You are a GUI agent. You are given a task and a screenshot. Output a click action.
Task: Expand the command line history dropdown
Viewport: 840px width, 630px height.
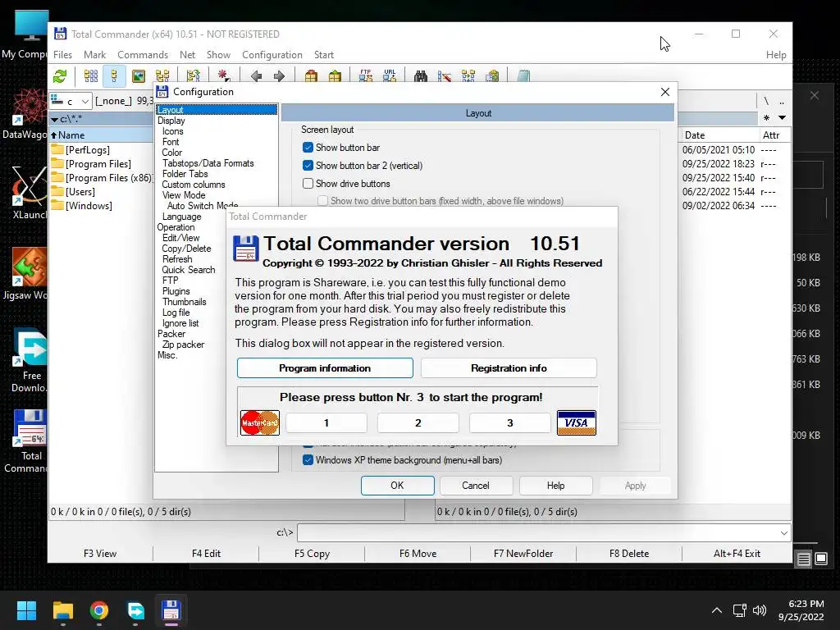click(x=783, y=533)
